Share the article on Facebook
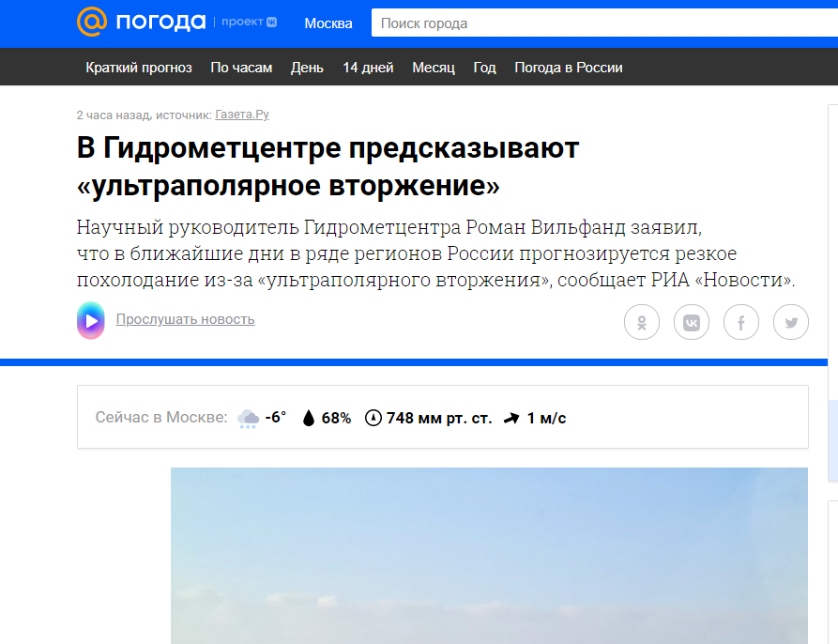 click(740, 322)
